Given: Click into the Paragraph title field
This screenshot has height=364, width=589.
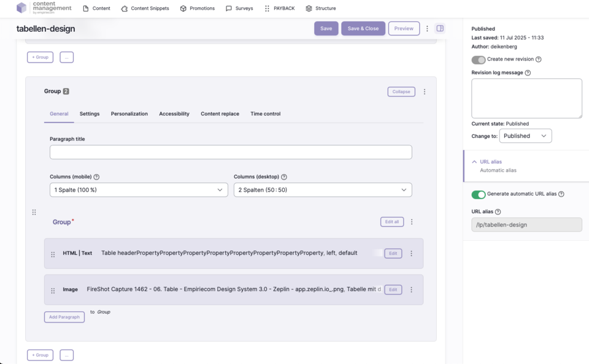Looking at the screenshot, I should [231, 152].
